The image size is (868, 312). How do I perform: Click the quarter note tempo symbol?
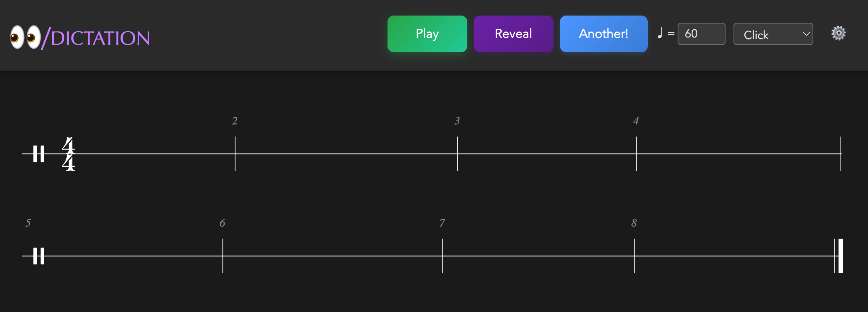[660, 33]
